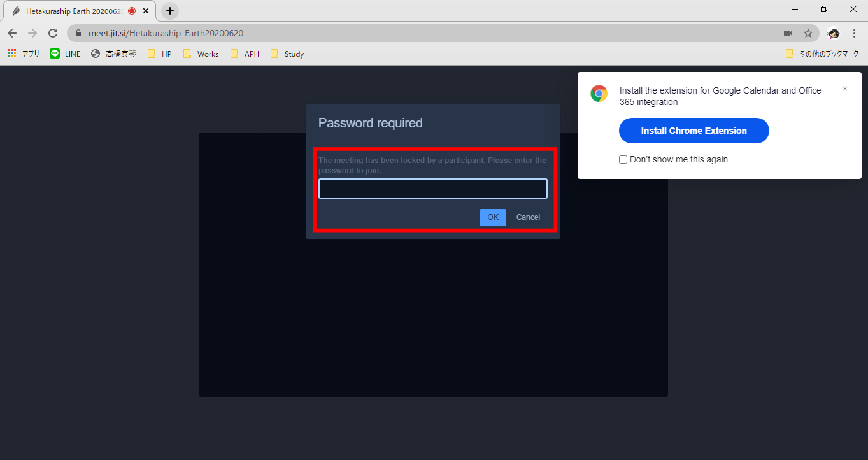The width and height of the screenshot is (868, 460).
Task: Click Install Chrome Extension button
Action: coord(694,131)
